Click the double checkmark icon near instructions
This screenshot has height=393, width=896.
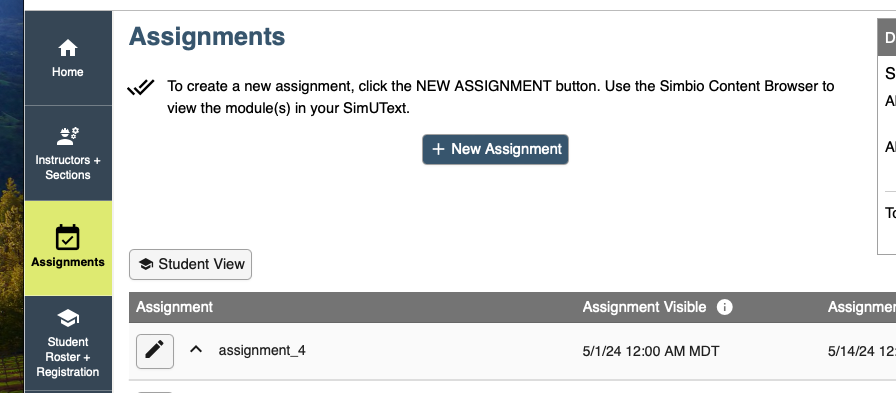click(141, 87)
